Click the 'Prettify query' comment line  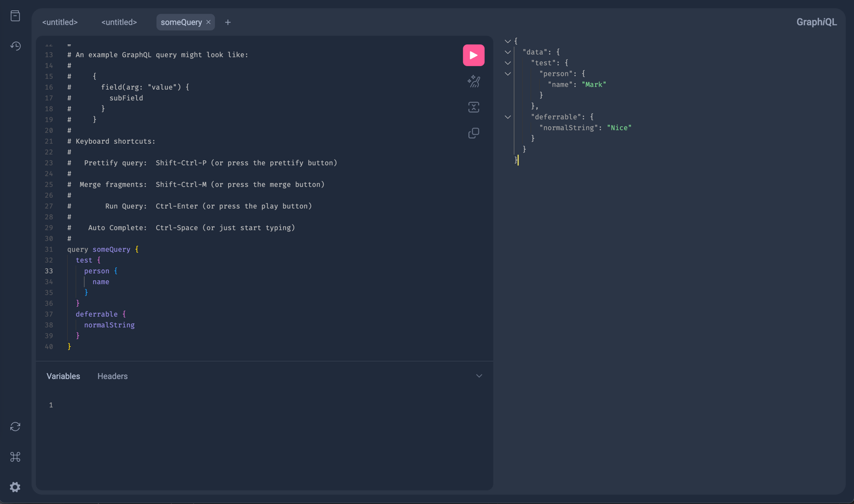point(202,163)
